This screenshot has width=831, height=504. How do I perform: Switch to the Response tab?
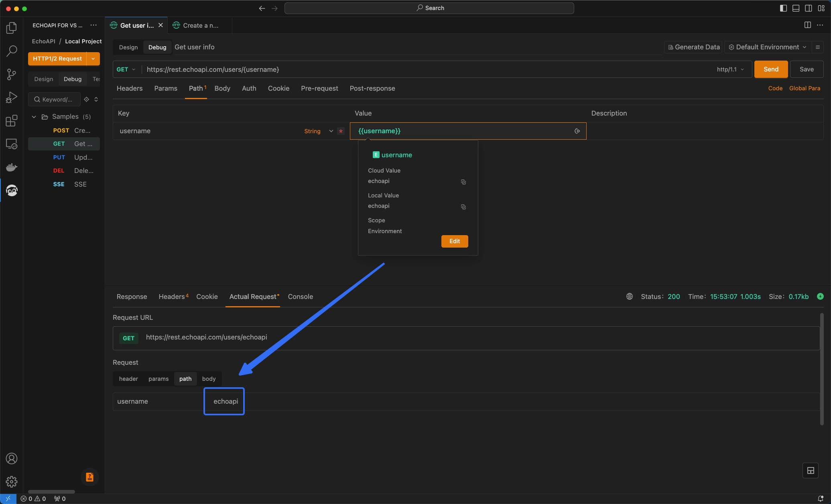[132, 297]
